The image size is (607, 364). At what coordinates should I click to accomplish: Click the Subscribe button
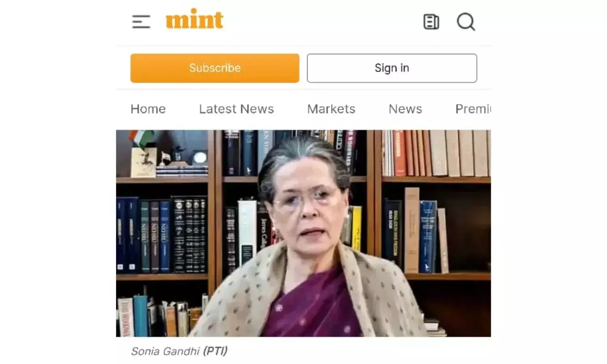pos(215,68)
